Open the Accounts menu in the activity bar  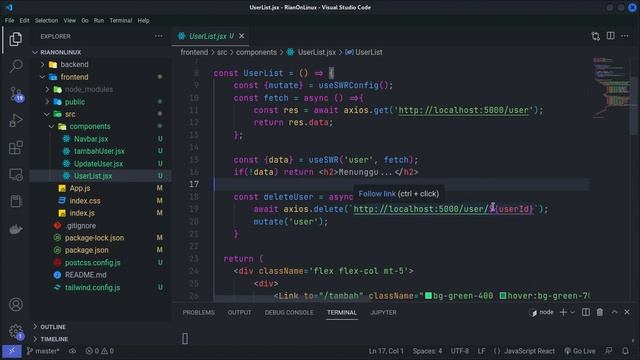[16, 304]
